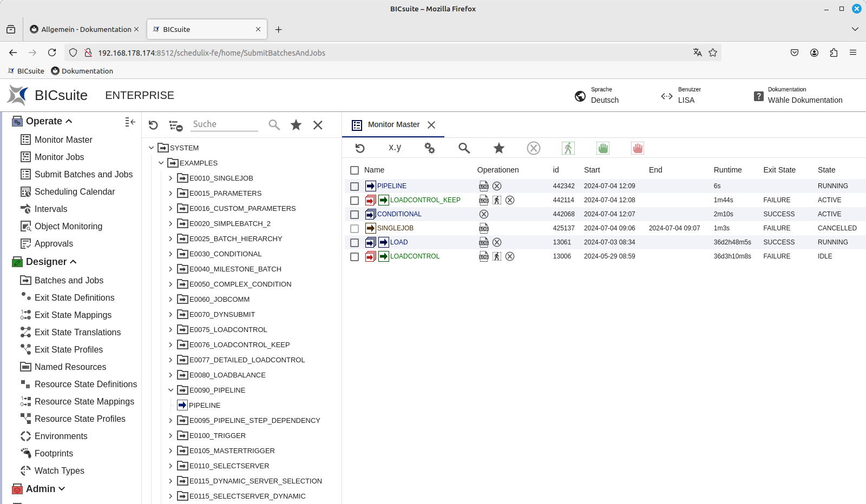Check the PIPELINE row checkbox
Image resolution: width=866 pixels, height=504 pixels.
tap(355, 186)
